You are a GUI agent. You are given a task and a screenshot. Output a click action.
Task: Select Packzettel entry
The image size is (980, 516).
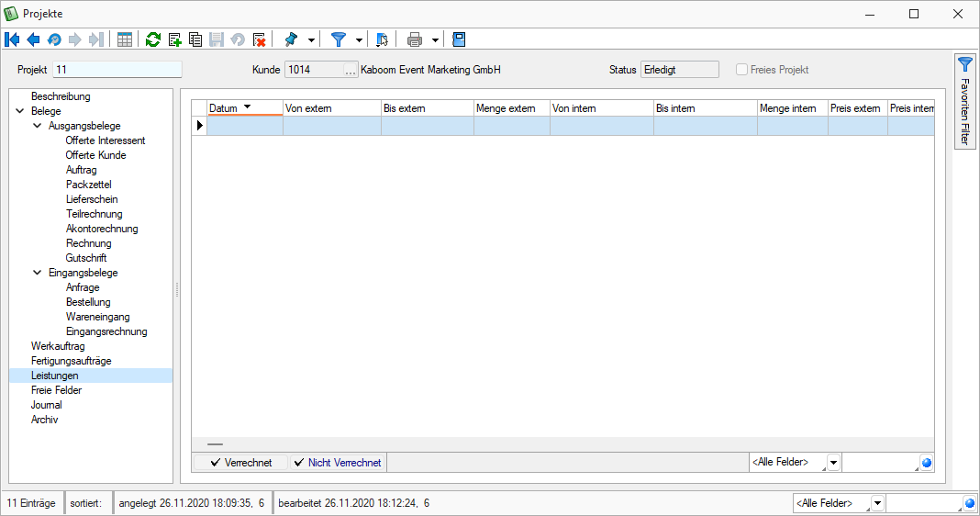pyautogui.click(x=89, y=185)
